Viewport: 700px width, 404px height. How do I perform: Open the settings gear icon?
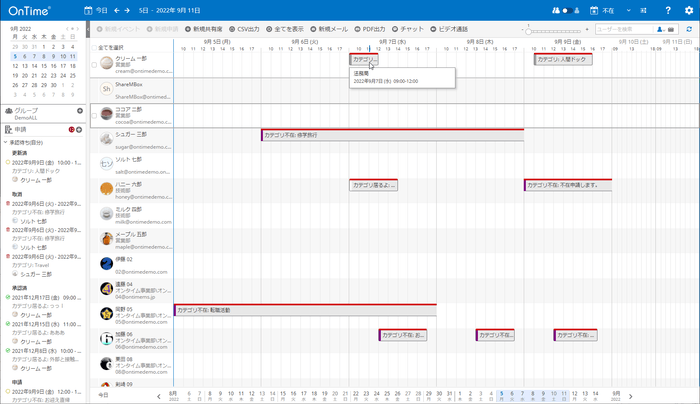688,9
